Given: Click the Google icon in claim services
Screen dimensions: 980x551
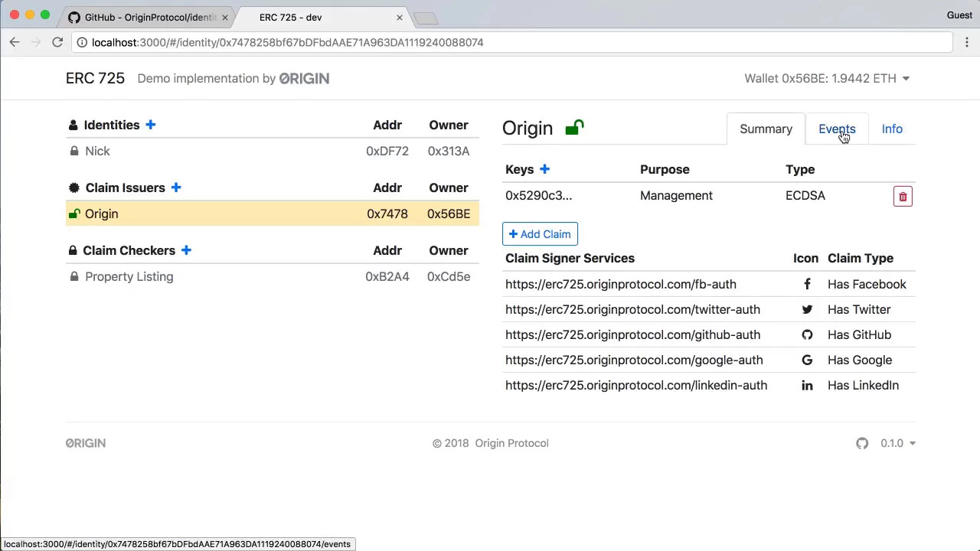Looking at the screenshot, I should pyautogui.click(x=807, y=360).
